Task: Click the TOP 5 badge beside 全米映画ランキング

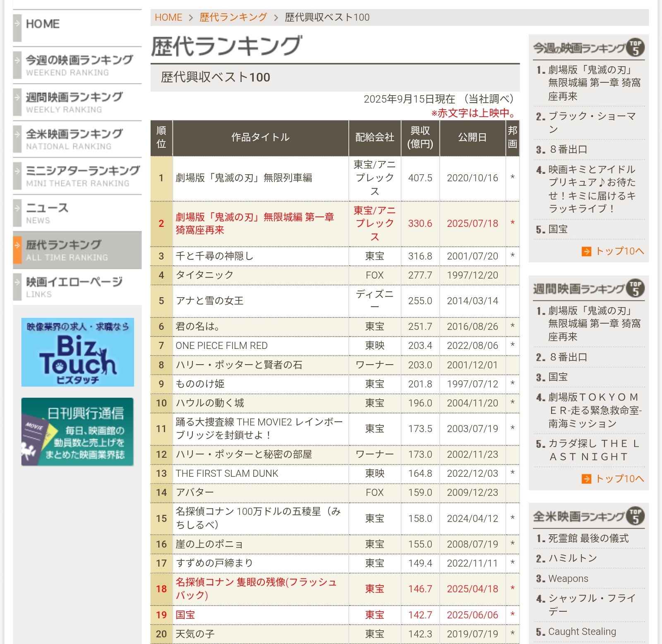Action: [635, 516]
